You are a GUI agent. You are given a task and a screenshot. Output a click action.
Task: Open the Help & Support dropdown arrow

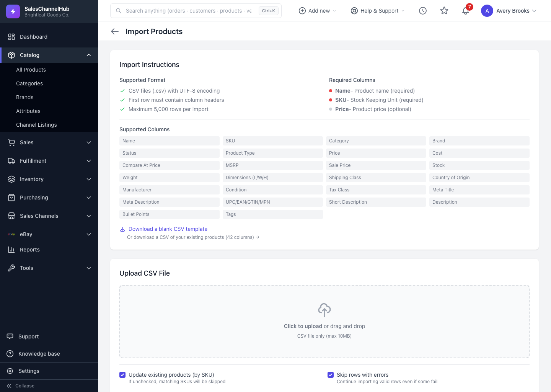[x=403, y=11]
